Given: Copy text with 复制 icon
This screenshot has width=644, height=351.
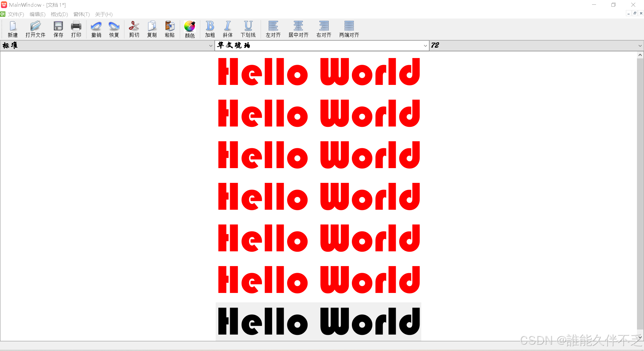Looking at the screenshot, I should pos(152,29).
